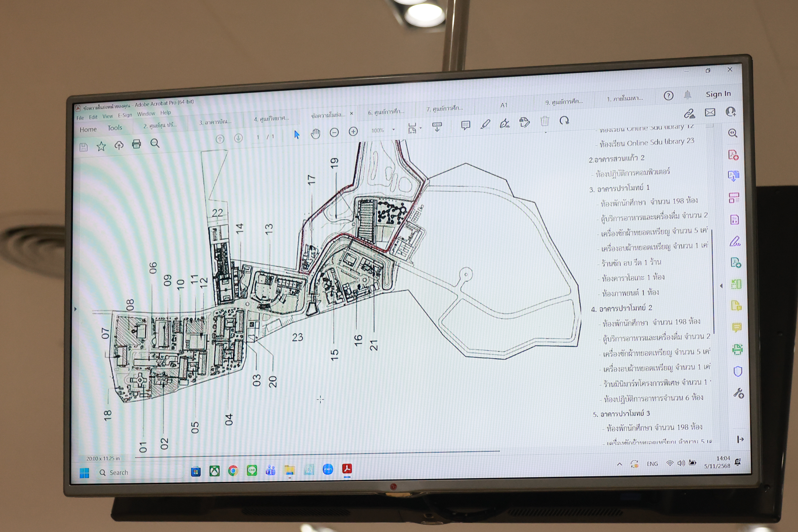798x532 pixels.
Task: Select the arrow selection tool
Action: click(x=297, y=134)
